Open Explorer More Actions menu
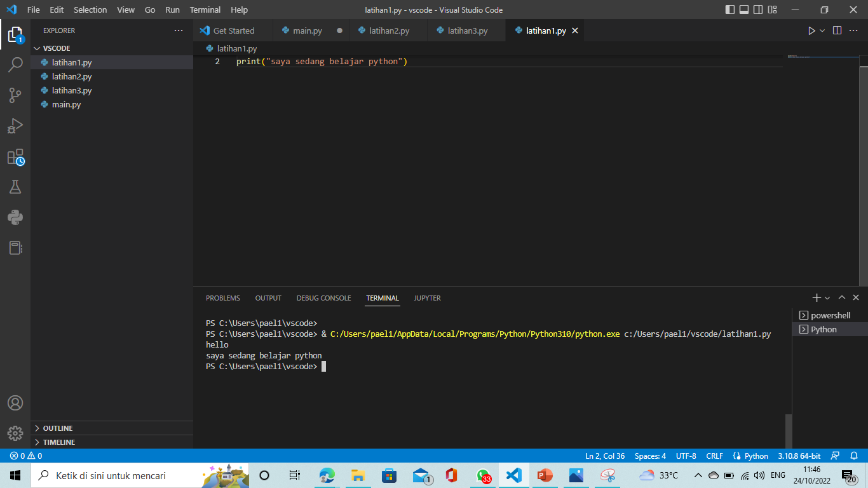 click(179, 30)
